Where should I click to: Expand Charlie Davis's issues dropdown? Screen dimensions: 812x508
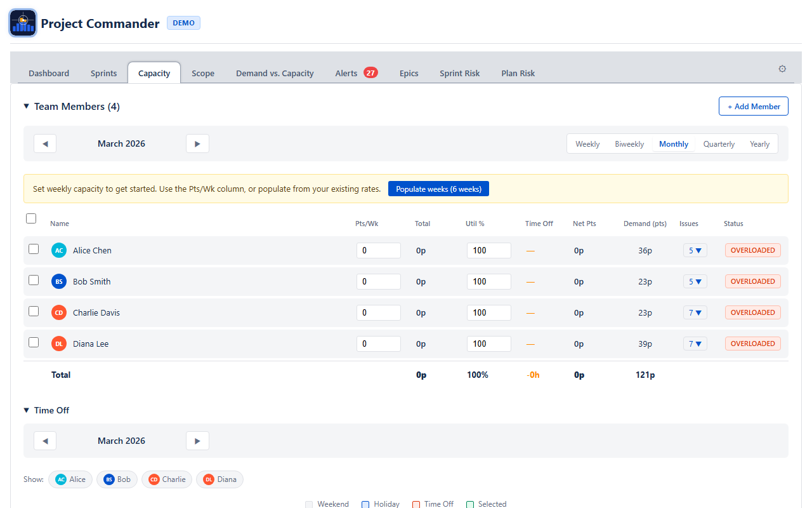[695, 312]
